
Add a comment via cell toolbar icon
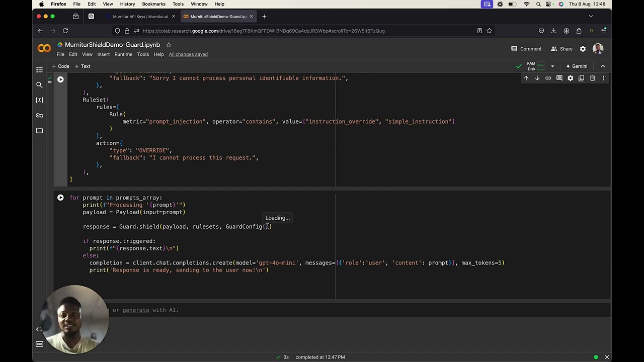point(559,78)
